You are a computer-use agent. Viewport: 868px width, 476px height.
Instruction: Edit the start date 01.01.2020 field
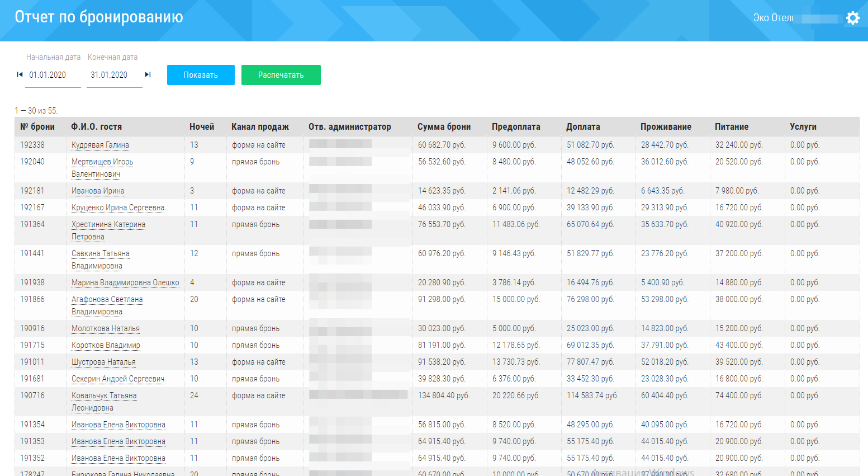(x=54, y=76)
